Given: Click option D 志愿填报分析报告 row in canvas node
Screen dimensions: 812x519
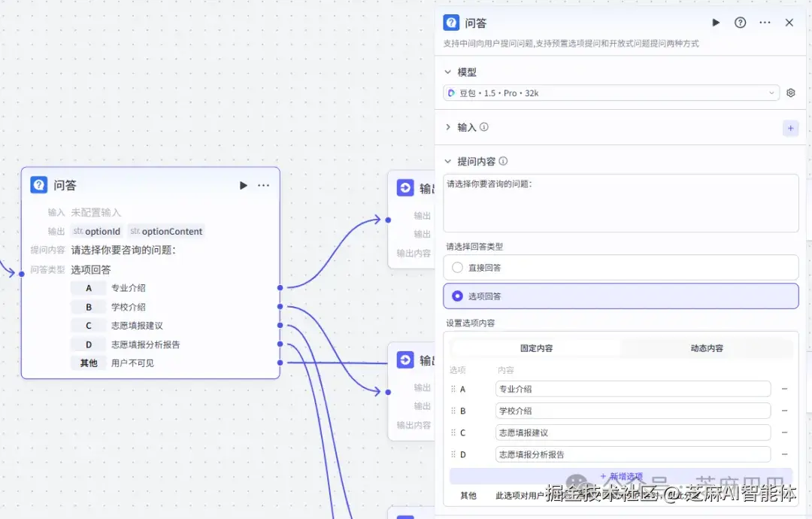Looking at the screenshot, I should [x=126, y=344].
